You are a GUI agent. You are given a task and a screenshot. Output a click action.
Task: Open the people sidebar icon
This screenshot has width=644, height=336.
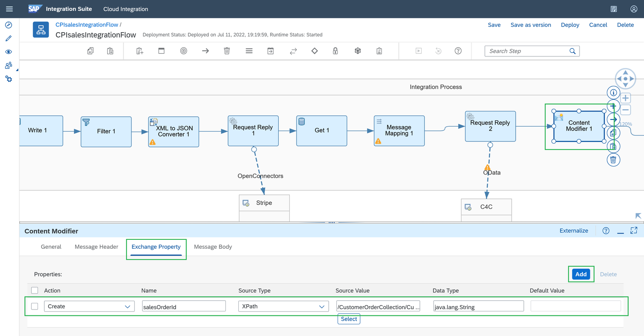coord(8,65)
